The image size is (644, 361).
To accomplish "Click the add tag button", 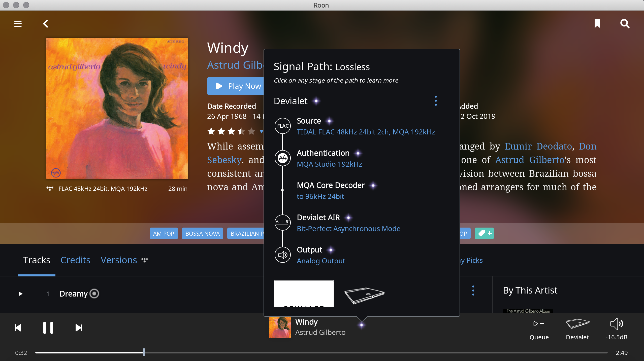I will (484, 233).
